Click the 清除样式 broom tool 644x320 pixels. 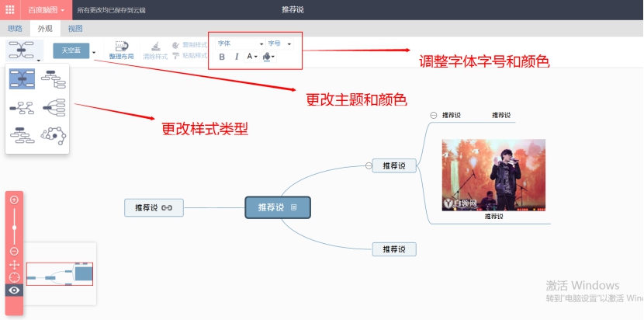click(x=155, y=50)
